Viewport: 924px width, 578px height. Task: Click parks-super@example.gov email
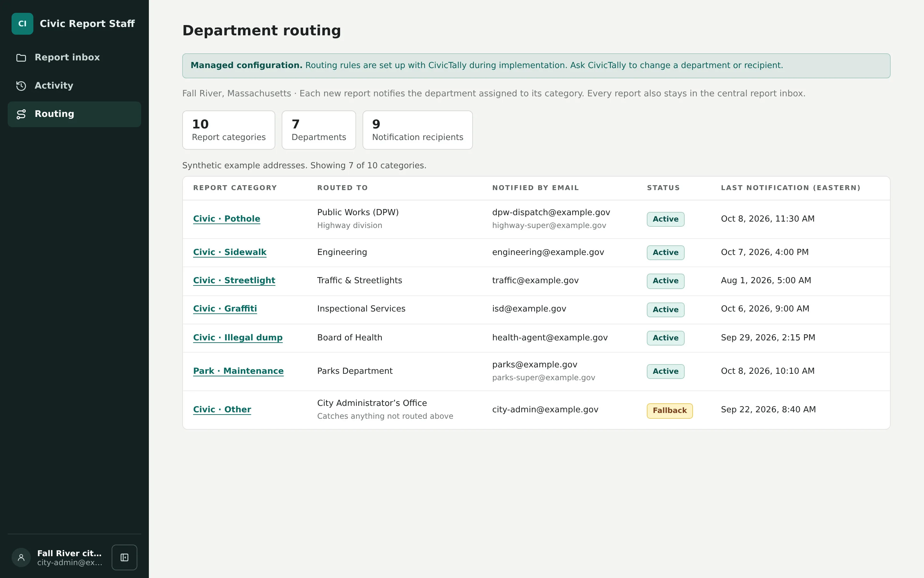[x=544, y=377]
